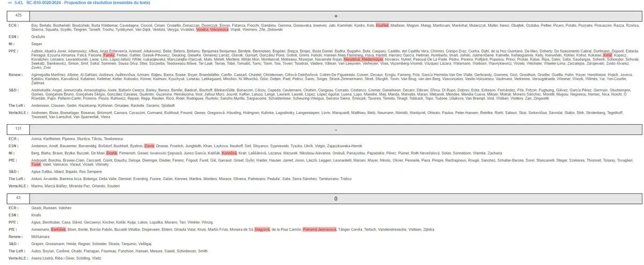Select highlighted Nerudová, Niedermayer in PPE list

363,60
